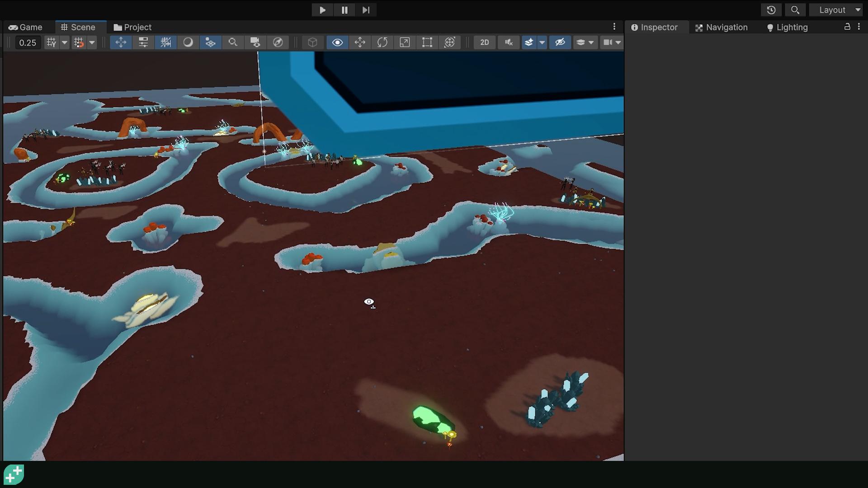Screen dimensions: 868x488
Task: Click the green plus icon at bottom left
Action: click(14, 474)
